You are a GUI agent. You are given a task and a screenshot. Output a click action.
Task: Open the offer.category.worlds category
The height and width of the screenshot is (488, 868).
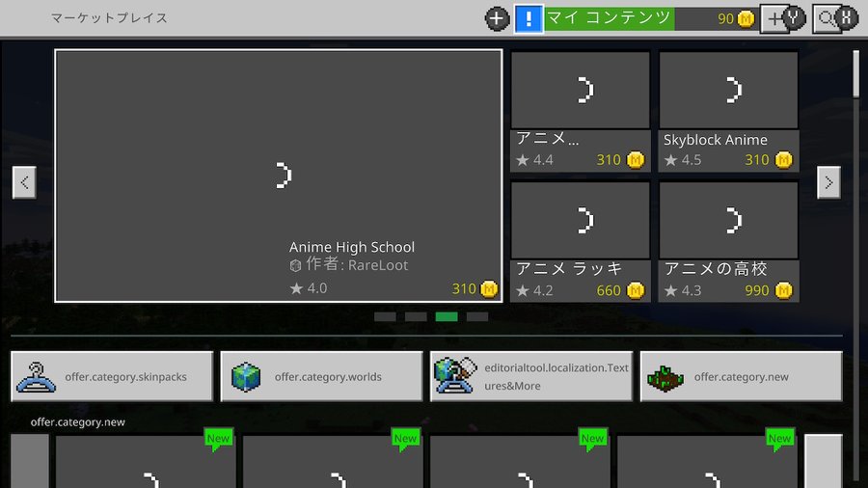tap(321, 376)
